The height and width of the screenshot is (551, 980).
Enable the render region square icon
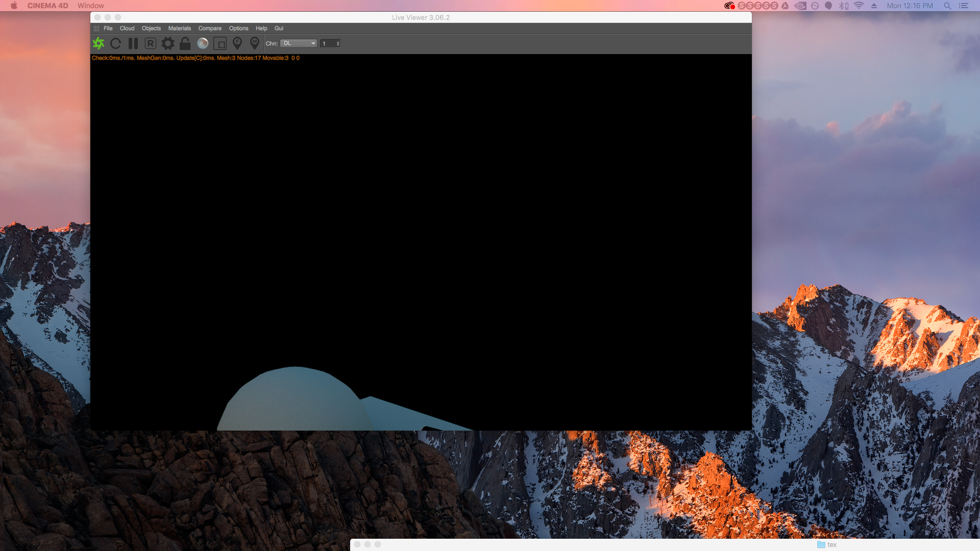[x=220, y=43]
